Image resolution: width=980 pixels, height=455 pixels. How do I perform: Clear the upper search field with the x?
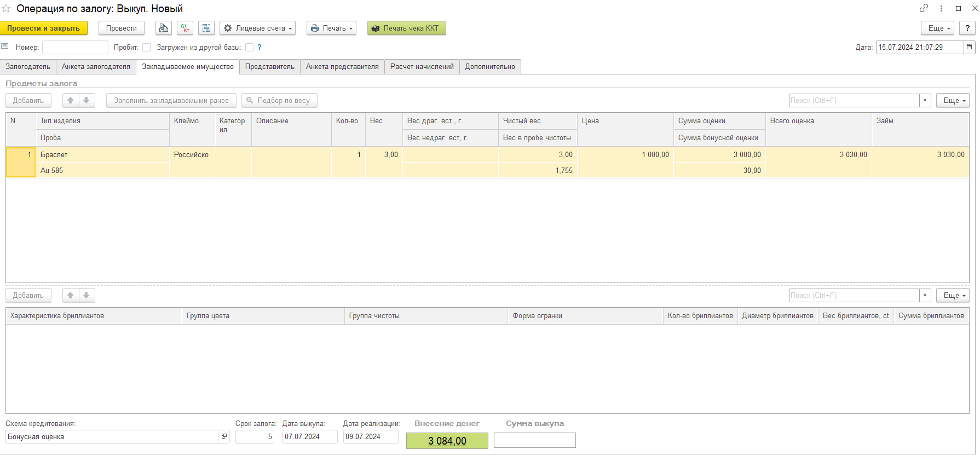(925, 100)
